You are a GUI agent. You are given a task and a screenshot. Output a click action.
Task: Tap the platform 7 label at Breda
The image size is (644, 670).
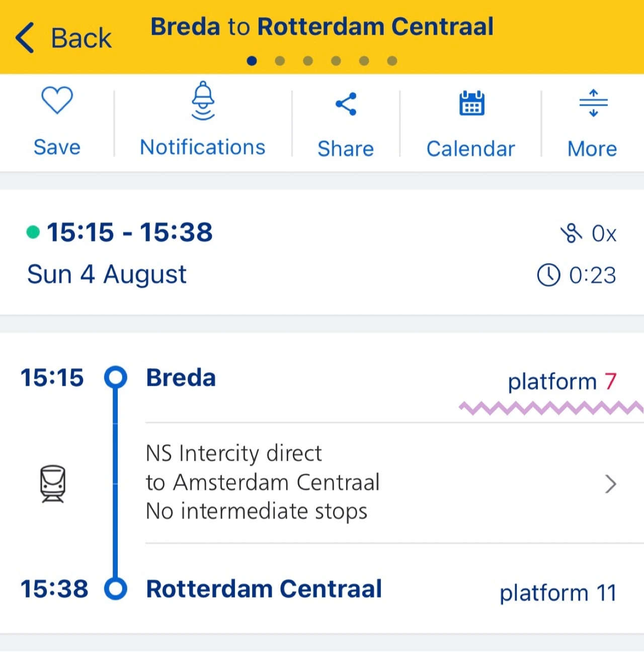coord(561,382)
